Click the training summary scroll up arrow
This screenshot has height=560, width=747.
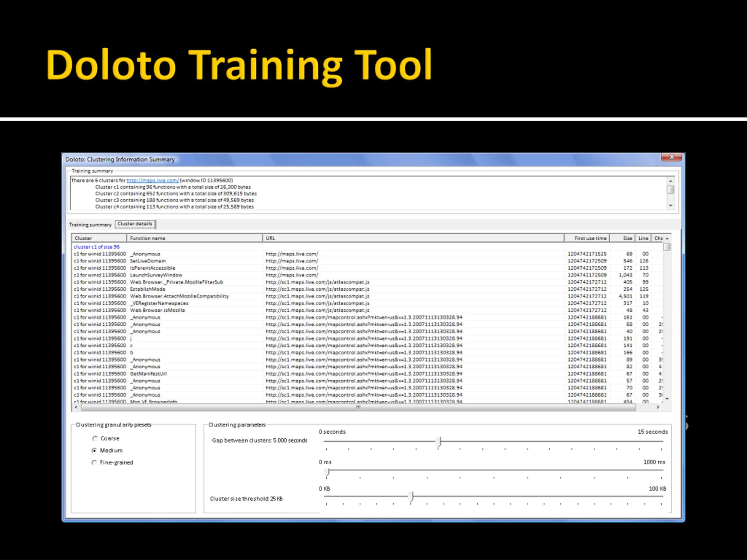(x=671, y=181)
